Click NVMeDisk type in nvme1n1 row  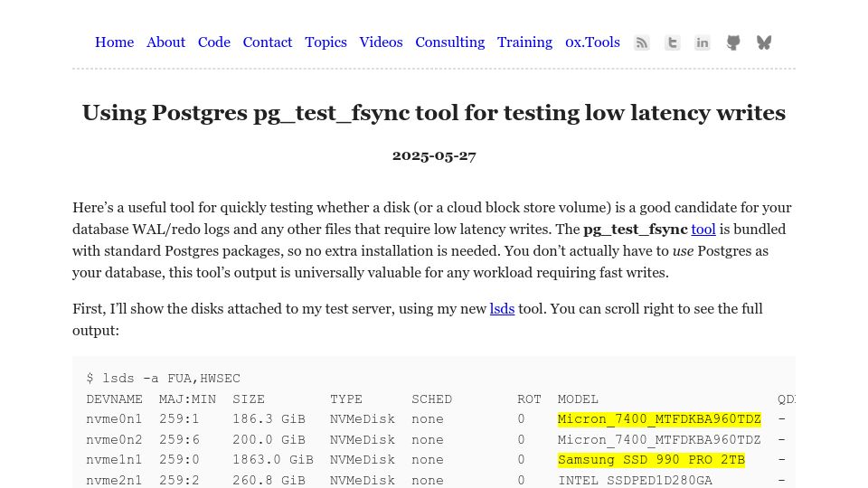click(363, 460)
